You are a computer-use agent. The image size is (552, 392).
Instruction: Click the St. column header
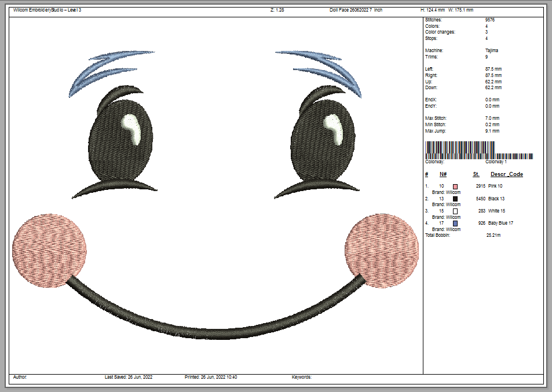[x=476, y=174]
